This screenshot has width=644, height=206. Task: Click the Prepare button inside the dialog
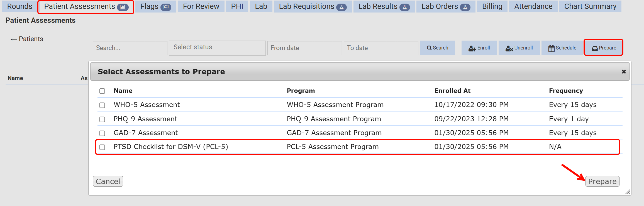tap(602, 181)
